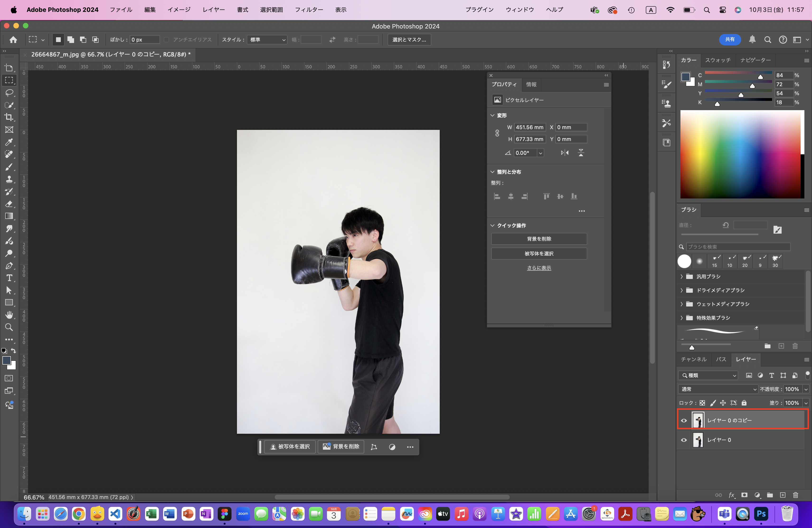Hide the レイヤー 0 のコピー layer
Image resolution: width=812 pixels, height=528 pixels.
684,420
